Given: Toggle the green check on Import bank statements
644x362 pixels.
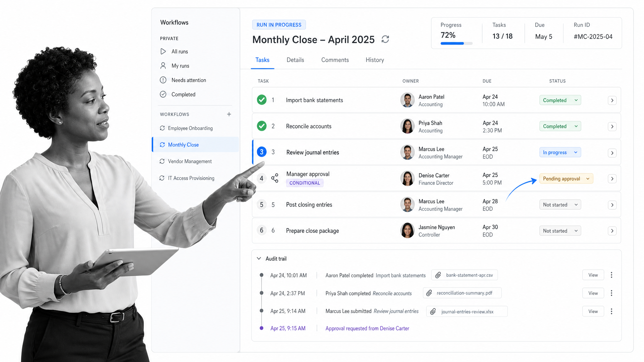Looking at the screenshot, I should [262, 100].
